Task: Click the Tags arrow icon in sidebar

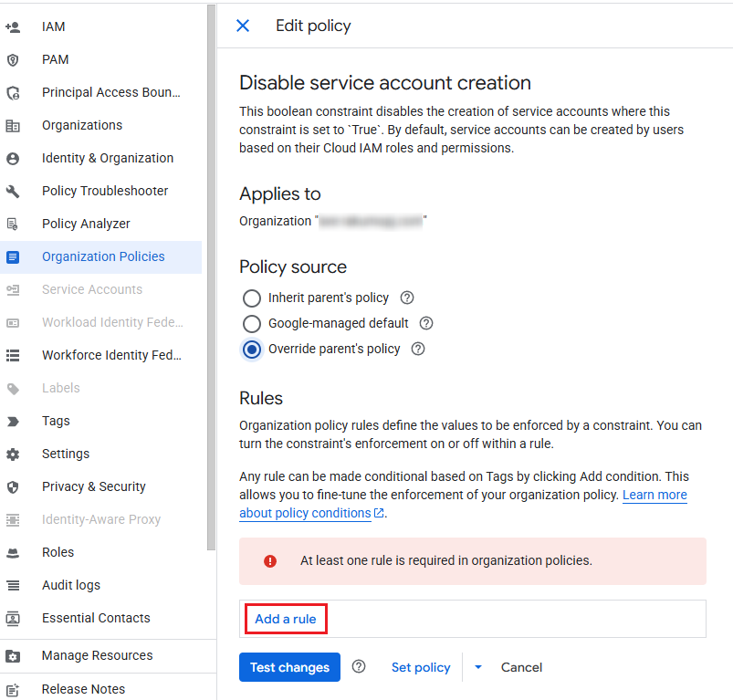Action: point(13,421)
